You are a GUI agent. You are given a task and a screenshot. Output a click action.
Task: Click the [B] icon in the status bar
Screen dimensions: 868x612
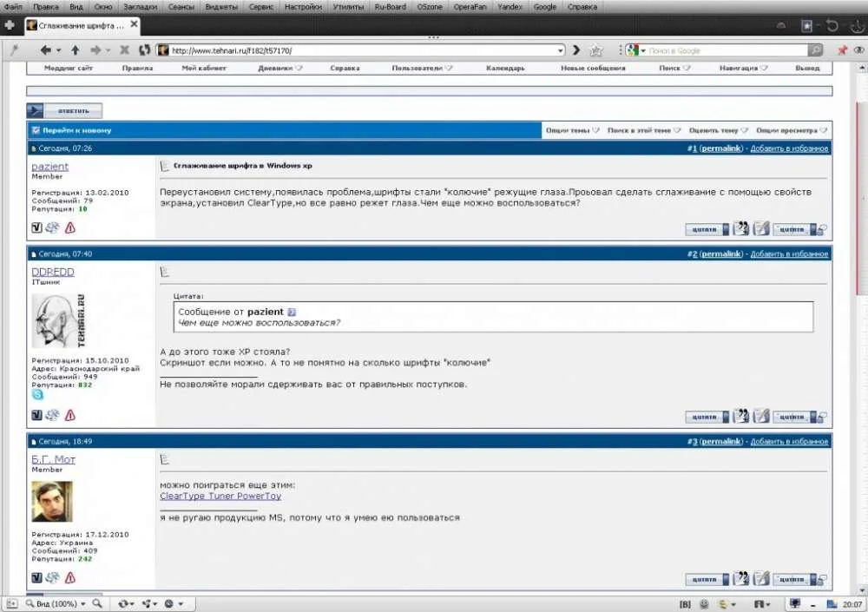point(685,604)
